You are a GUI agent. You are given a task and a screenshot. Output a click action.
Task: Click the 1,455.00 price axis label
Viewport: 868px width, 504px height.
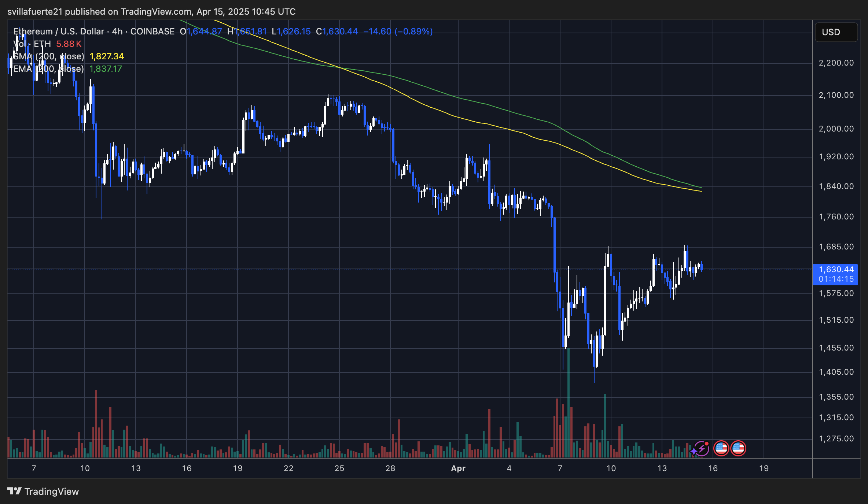pos(836,348)
